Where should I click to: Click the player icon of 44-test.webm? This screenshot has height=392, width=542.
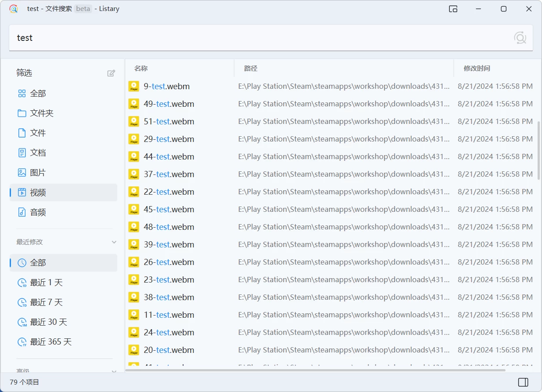coord(134,156)
